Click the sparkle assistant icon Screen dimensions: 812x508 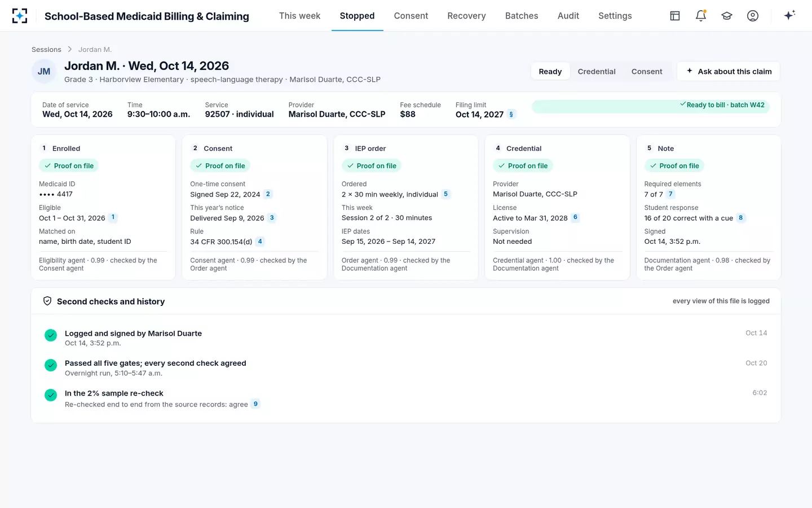(789, 15)
